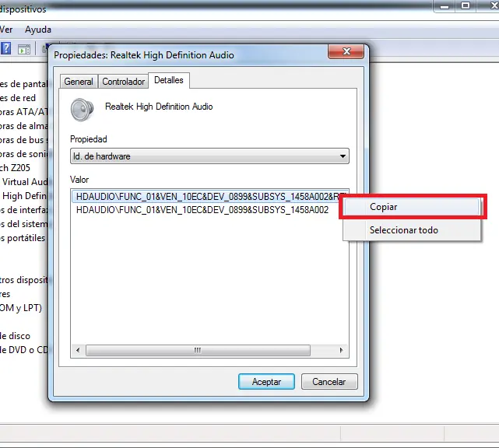This screenshot has height=448, width=499.
Task: Select the 'Otros dispositivos' tree category
Action: [24, 280]
